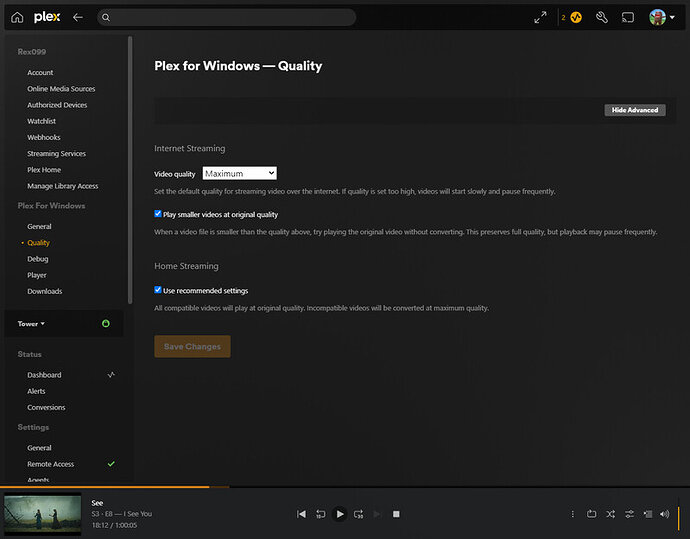Toggle shuffle in the player bar

[x=610, y=514]
